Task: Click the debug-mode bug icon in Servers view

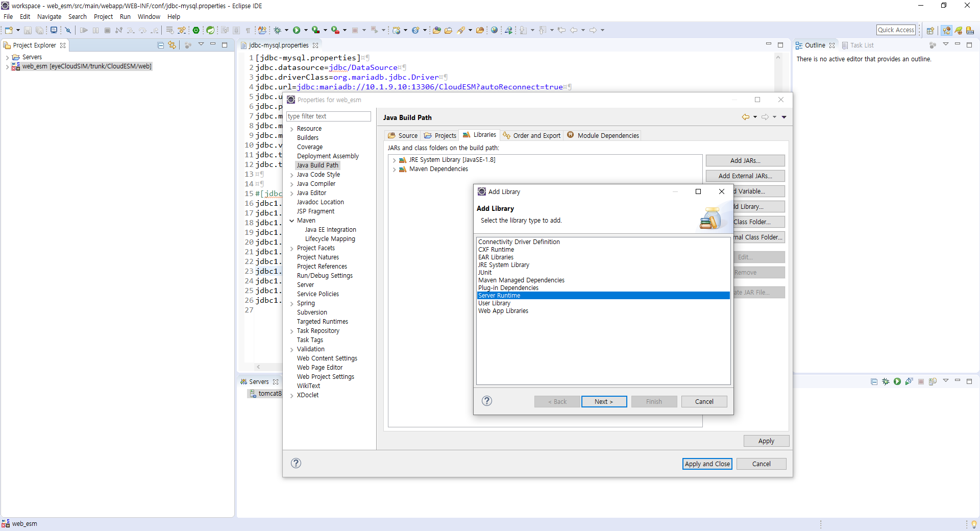Action: click(886, 381)
